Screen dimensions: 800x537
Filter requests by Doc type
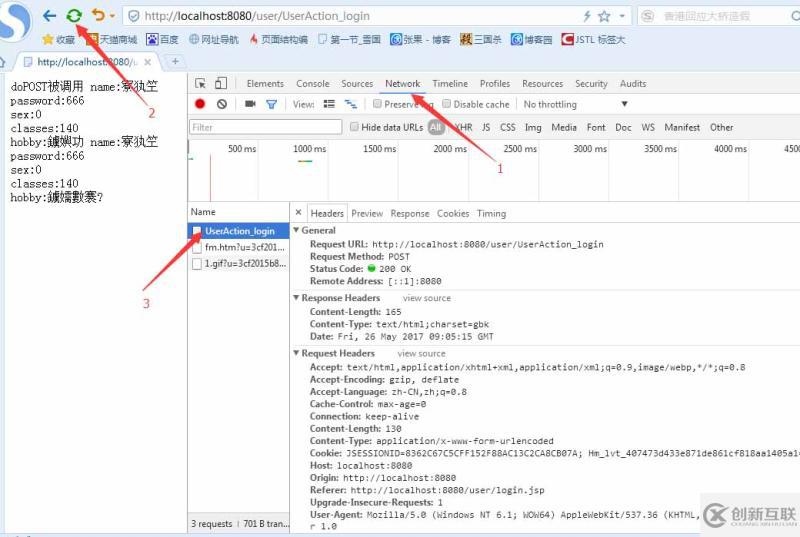pos(623,127)
